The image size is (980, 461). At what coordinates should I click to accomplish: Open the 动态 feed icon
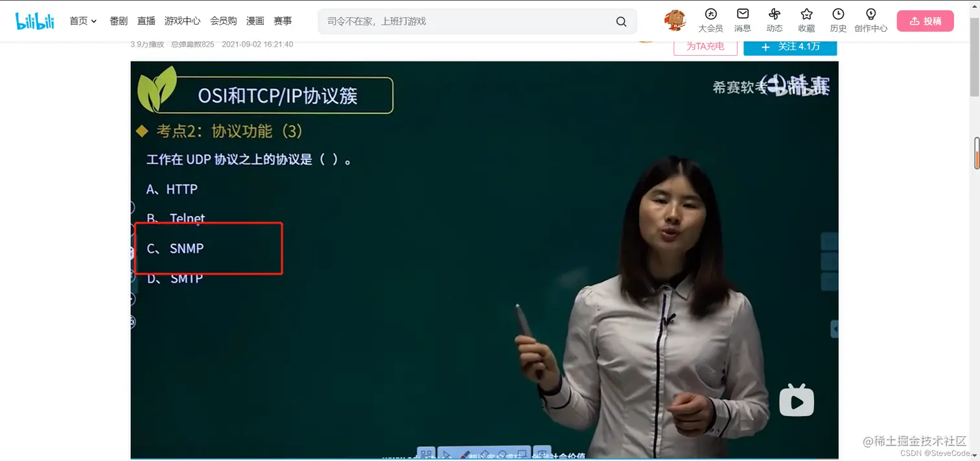tap(774, 19)
